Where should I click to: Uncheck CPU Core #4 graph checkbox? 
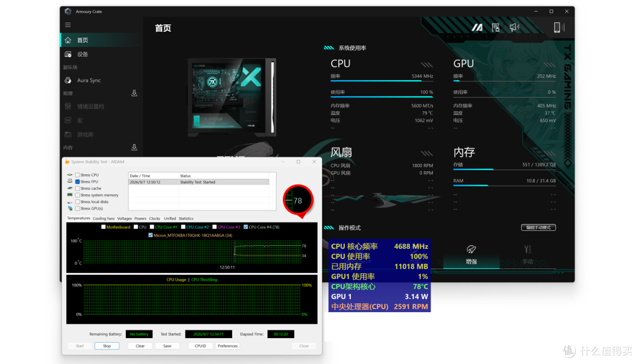[246, 227]
